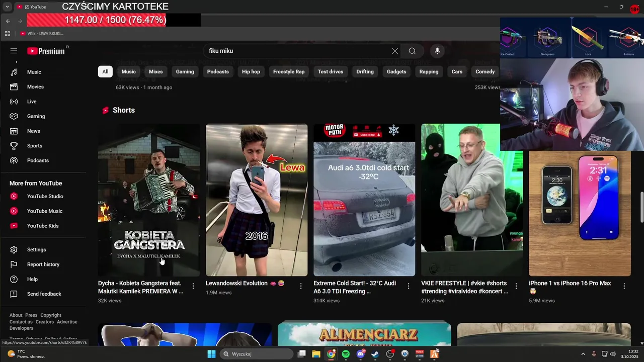The width and height of the screenshot is (644, 362).
Task: Open Report history in sidebar
Action: tap(43, 264)
